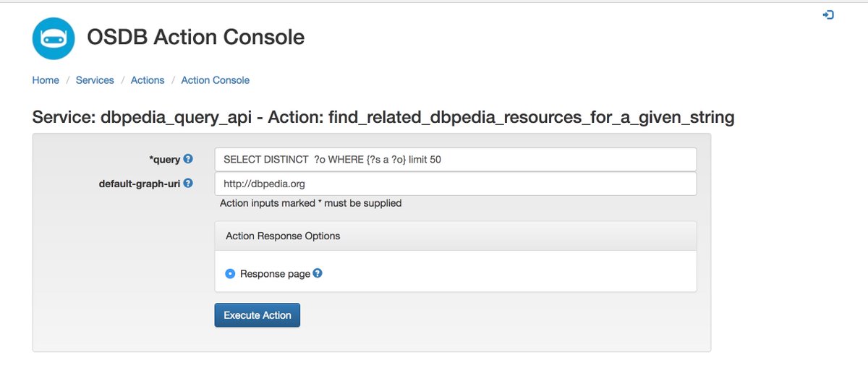Click the OSDB Action Console title
Viewport: 868px width, 373px height.
click(x=196, y=37)
